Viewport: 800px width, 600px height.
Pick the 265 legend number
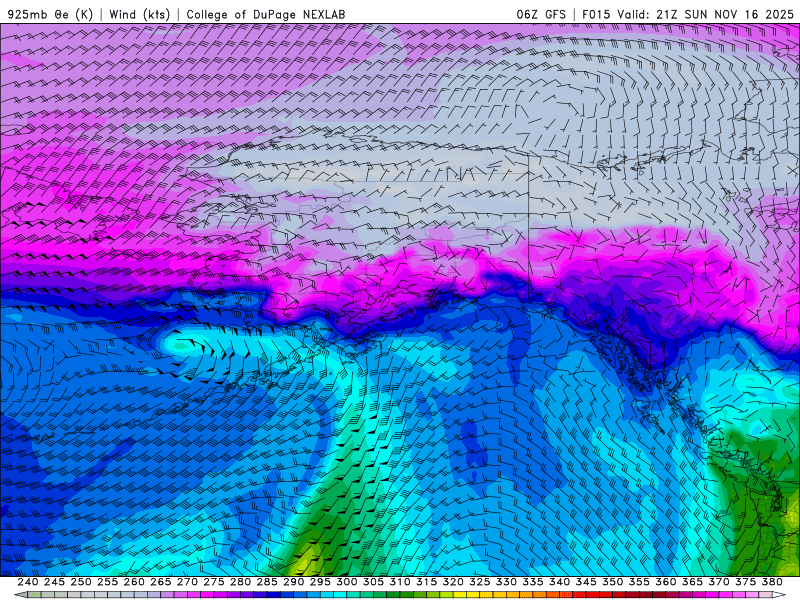[161, 582]
